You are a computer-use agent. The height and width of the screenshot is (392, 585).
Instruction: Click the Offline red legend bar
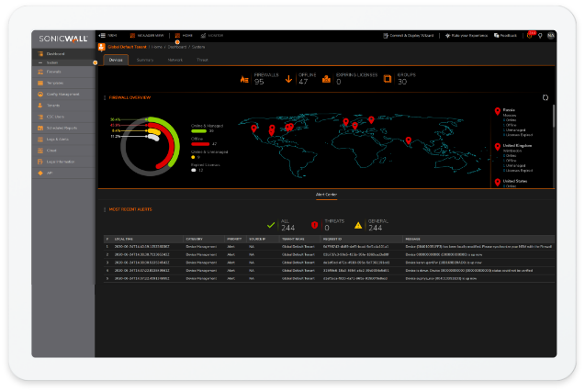[200, 144]
